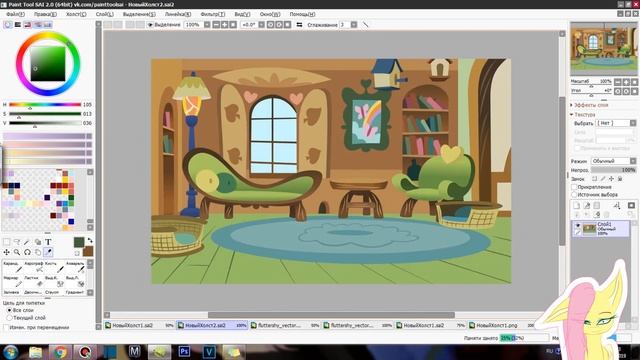Add a layer mask icon
This screenshot has height=360, width=640.
pyautogui.click(x=631, y=206)
